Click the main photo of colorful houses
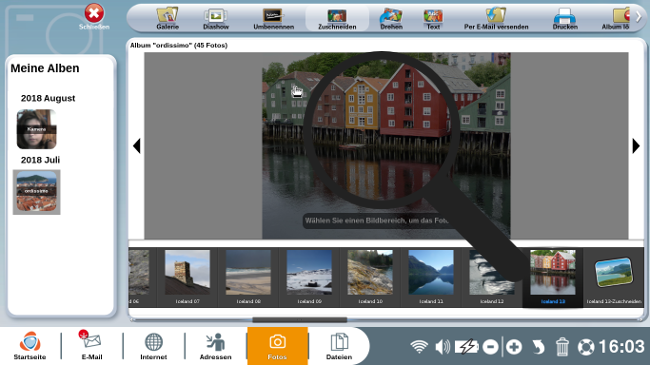 click(x=386, y=145)
